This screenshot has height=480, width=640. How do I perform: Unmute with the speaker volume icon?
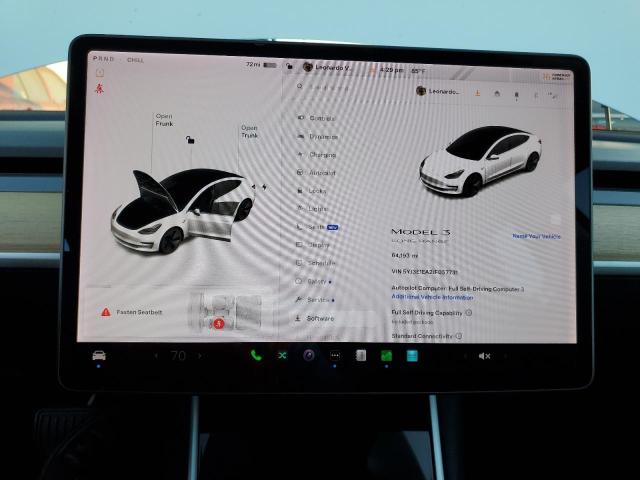click(484, 356)
